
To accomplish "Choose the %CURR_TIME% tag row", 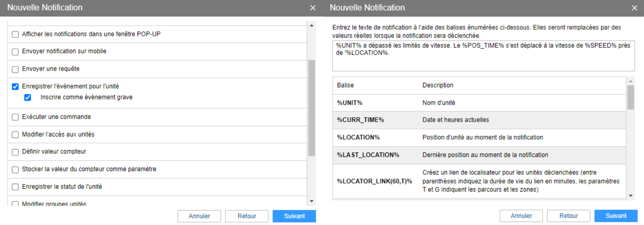I will click(x=360, y=120).
